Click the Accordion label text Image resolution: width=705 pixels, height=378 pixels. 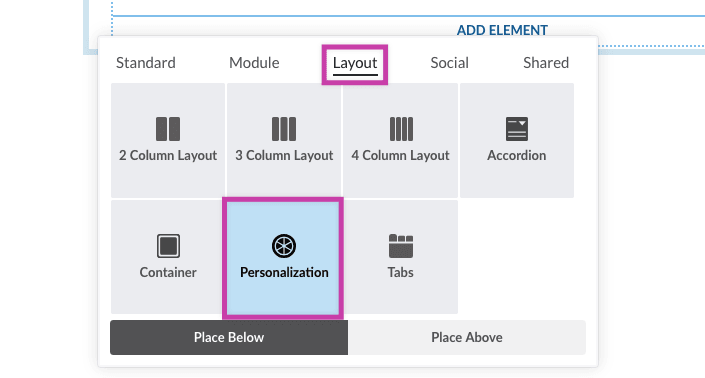click(517, 156)
